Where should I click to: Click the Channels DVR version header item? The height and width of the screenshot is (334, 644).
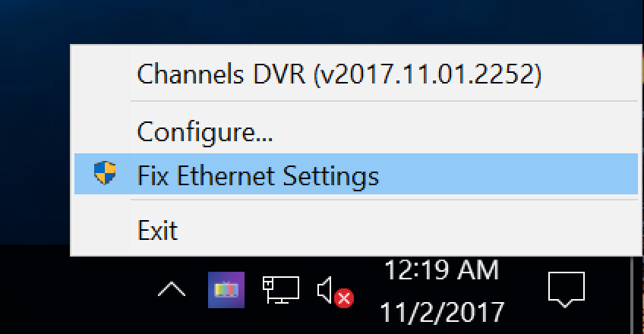tap(338, 74)
